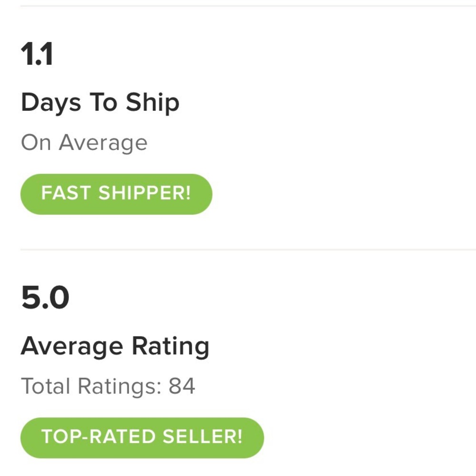Click the On Average subtext

84,143
